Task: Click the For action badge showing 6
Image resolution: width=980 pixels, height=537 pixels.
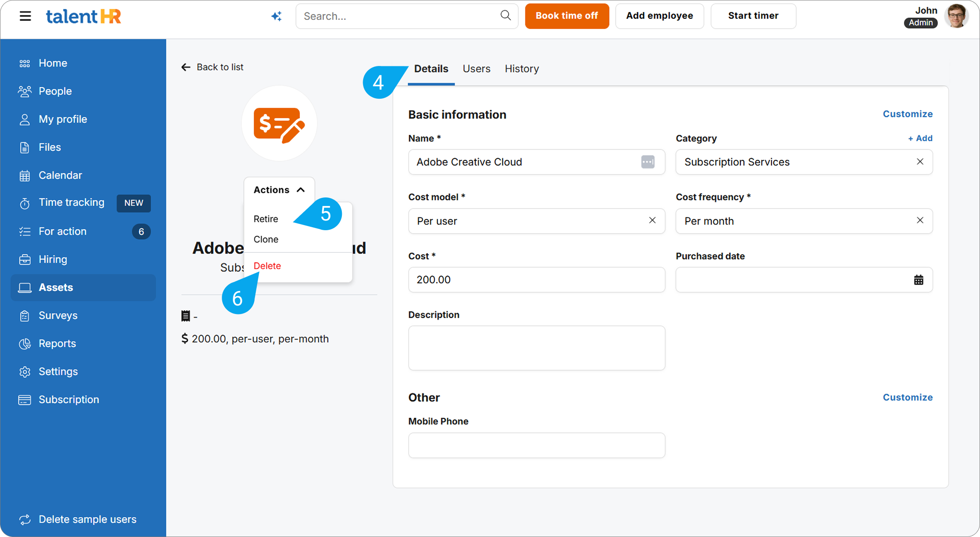Action: [141, 231]
